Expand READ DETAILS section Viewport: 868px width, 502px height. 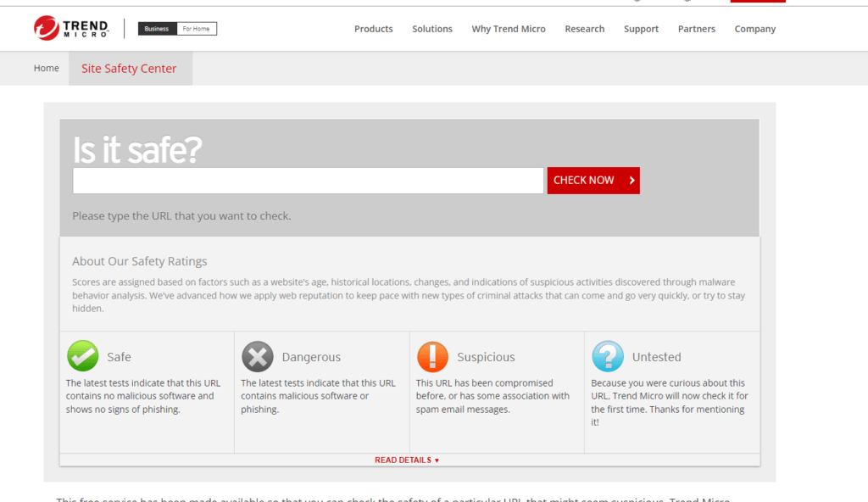click(407, 460)
